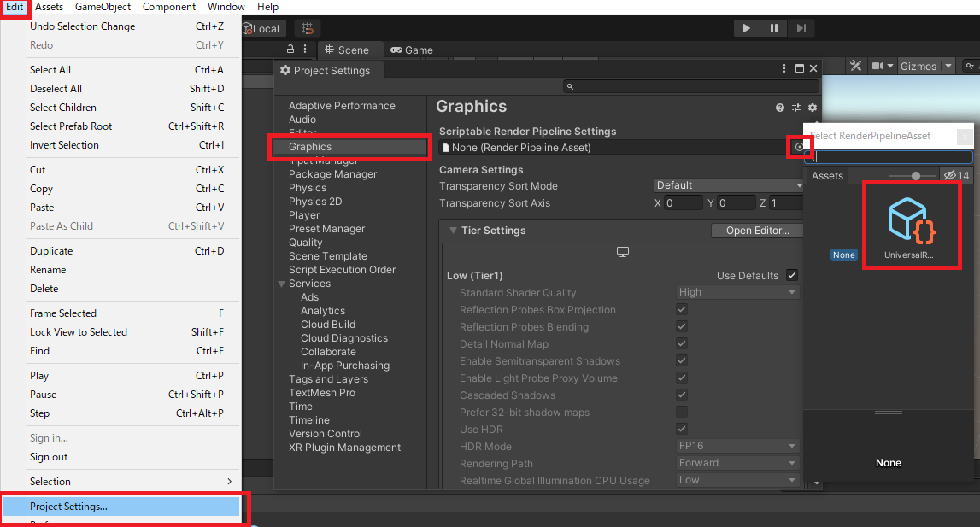980x527 pixels.
Task: Toggle Reflection Probes Blending checkbox
Action: point(682,326)
